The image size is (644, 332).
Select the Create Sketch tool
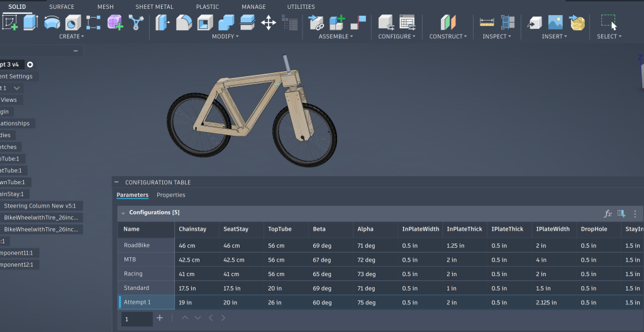pos(10,23)
